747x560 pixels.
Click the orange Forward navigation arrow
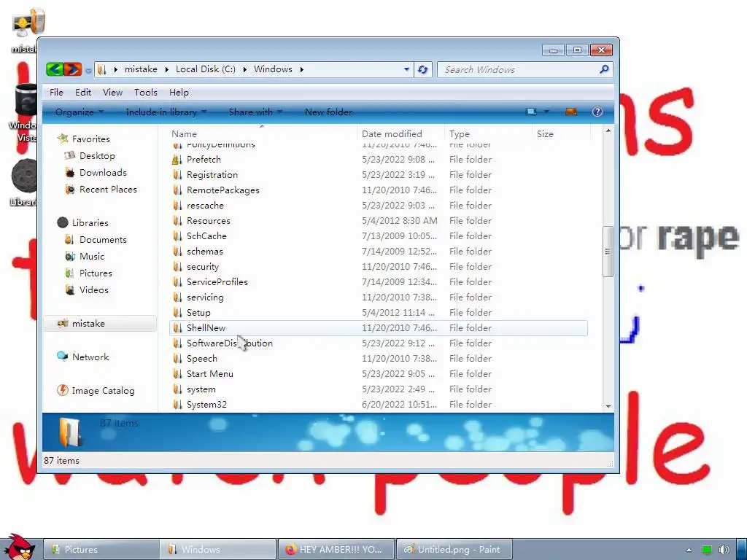point(73,69)
